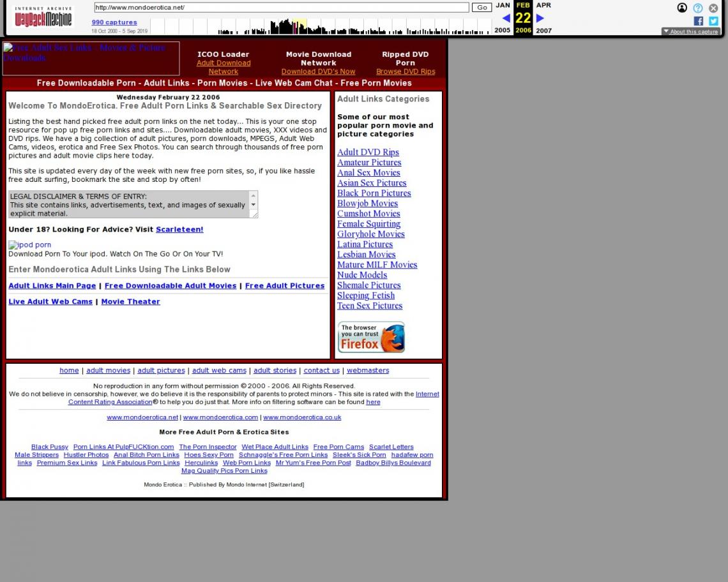Open the contact us link
The width and height of the screenshot is (728, 582).
(x=322, y=370)
